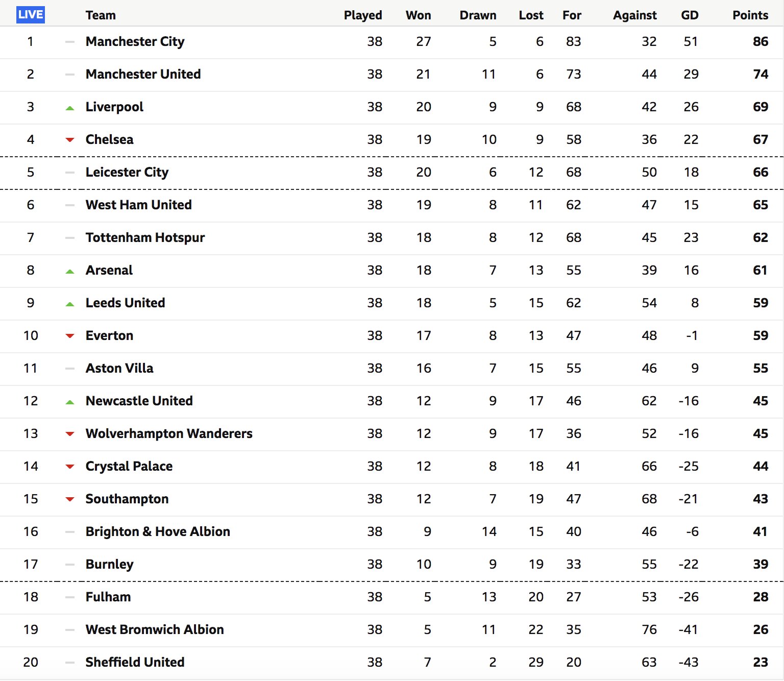Click Newcastle United's green up-arrow icon
Image resolution: width=784 pixels, height=681 pixels.
[x=70, y=402]
